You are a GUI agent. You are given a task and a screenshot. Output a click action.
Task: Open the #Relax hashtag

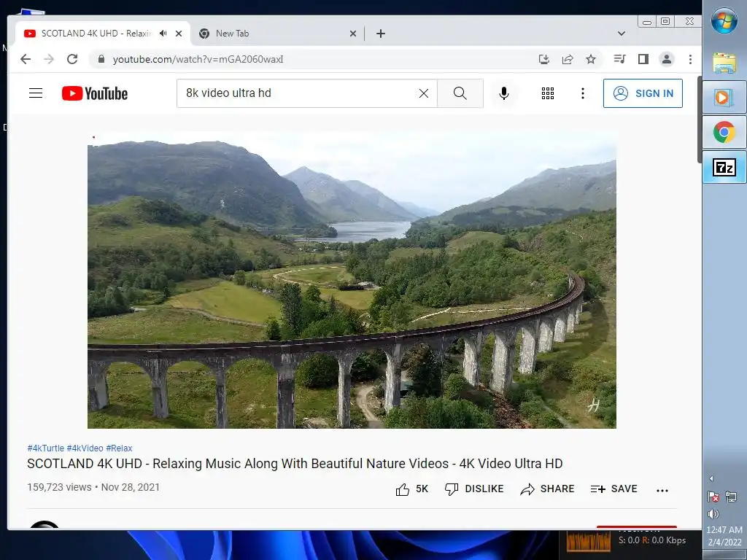point(119,448)
